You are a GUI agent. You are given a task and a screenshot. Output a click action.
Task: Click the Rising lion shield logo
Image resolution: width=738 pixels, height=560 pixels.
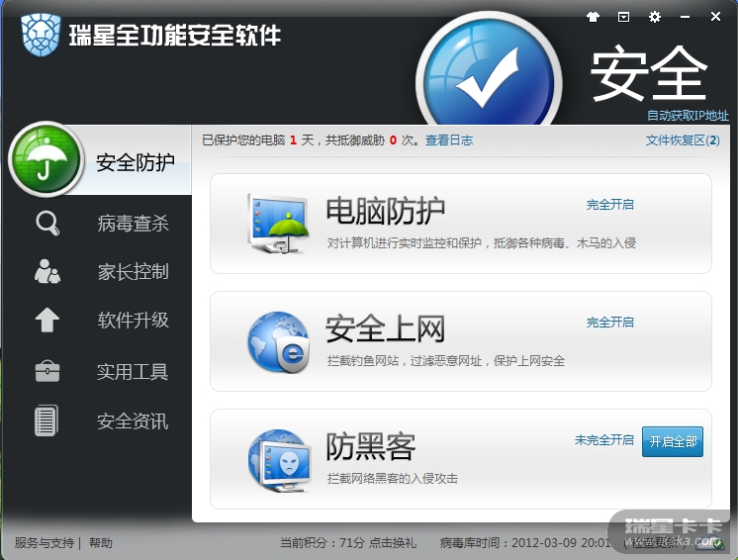pyautogui.click(x=41, y=35)
